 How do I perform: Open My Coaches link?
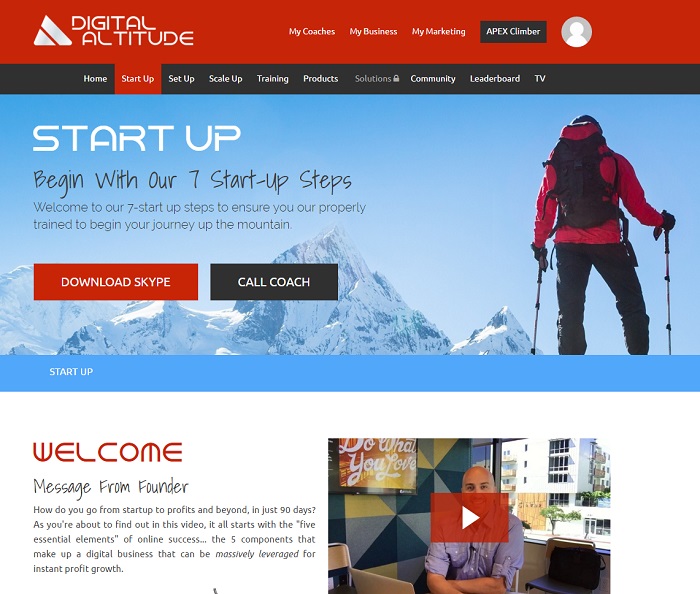312,32
